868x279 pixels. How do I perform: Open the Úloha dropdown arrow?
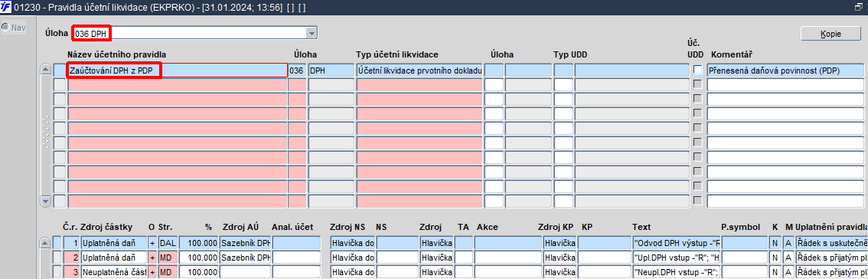click(x=312, y=34)
